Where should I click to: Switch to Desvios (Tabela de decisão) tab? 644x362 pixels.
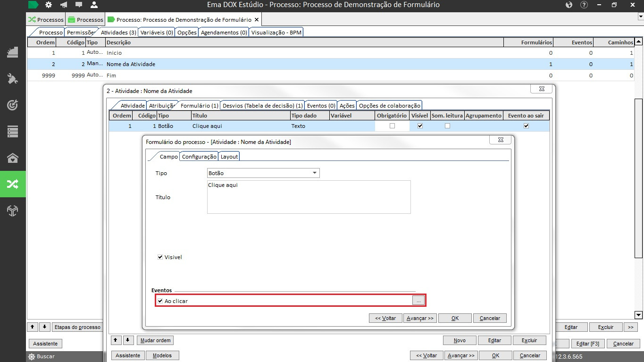point(263,106)
